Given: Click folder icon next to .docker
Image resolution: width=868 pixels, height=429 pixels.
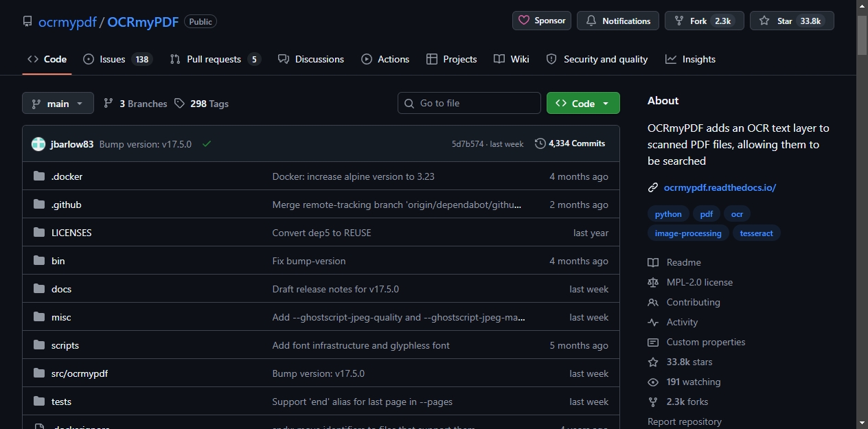Looking at the screenshot, I should 38,176.
